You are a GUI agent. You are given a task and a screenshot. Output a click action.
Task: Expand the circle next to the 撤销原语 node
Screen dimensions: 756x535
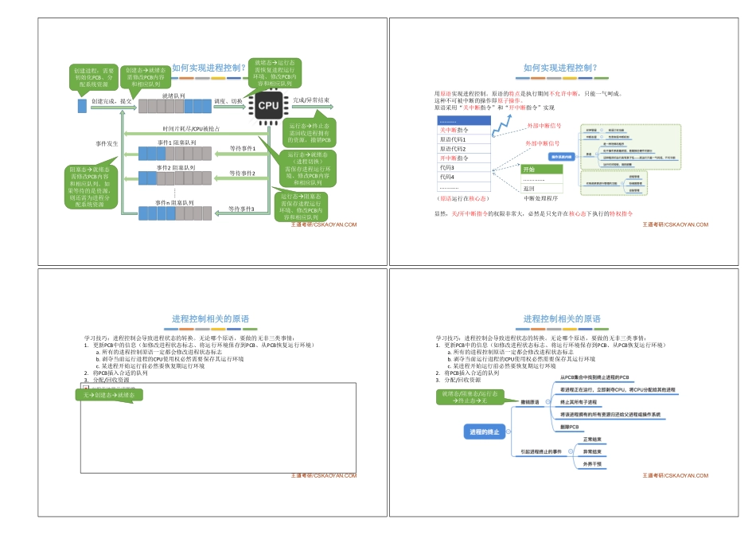point(548,400)
